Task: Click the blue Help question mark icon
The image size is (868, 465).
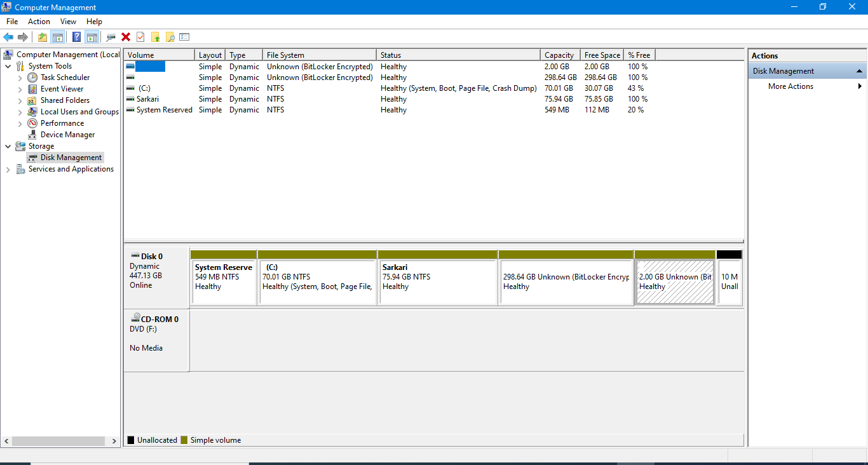Action: [x=76, y=37]
